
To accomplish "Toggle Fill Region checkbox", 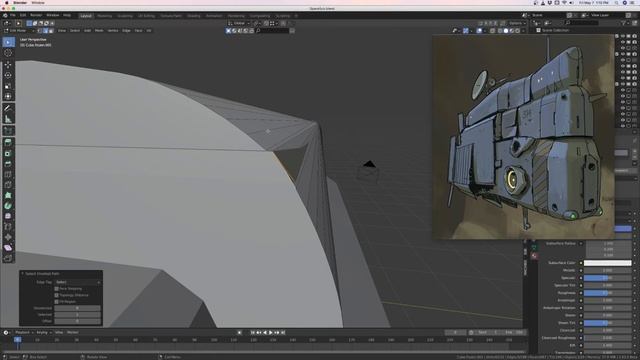I will [x=57, y=302].
